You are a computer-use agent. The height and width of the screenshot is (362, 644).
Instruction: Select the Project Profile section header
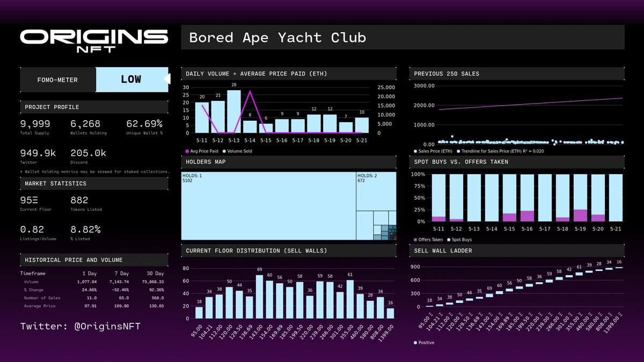pos(94,107)
